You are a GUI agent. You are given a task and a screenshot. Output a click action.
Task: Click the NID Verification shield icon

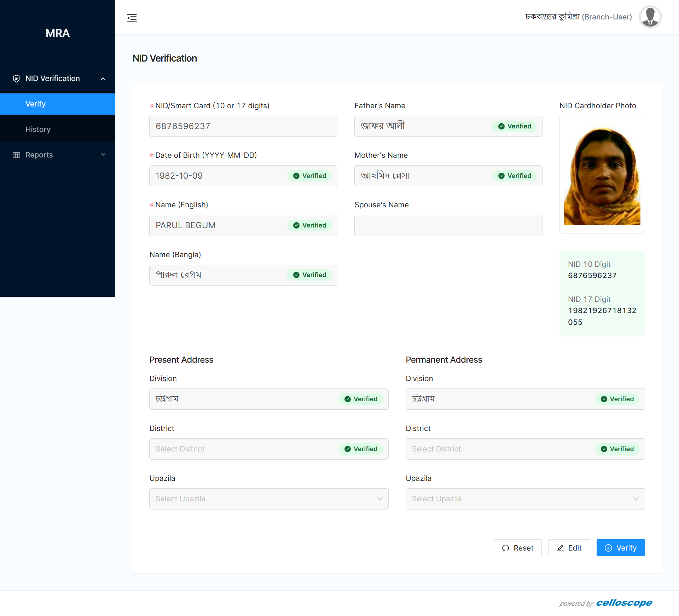16,79
